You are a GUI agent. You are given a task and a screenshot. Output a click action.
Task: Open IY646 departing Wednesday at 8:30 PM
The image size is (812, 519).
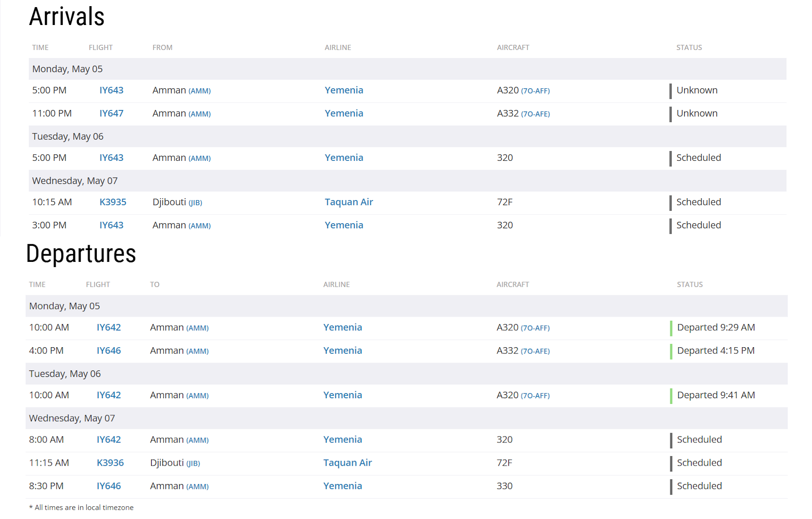point(109,486)
